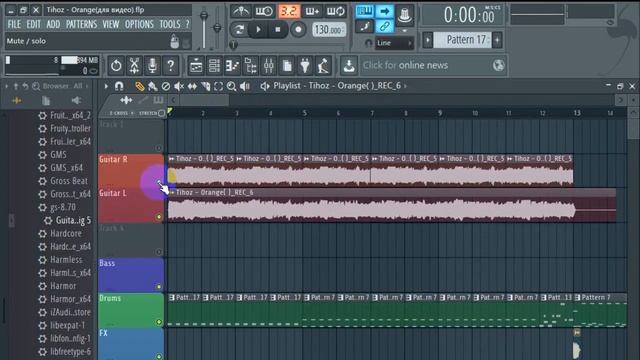
Task: Open the browser toolbar icon
Action: 250,66
